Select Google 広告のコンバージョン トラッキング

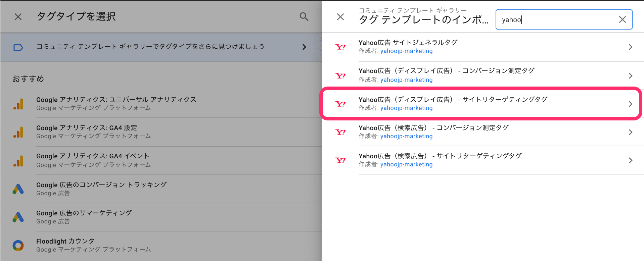pos(161,189)
